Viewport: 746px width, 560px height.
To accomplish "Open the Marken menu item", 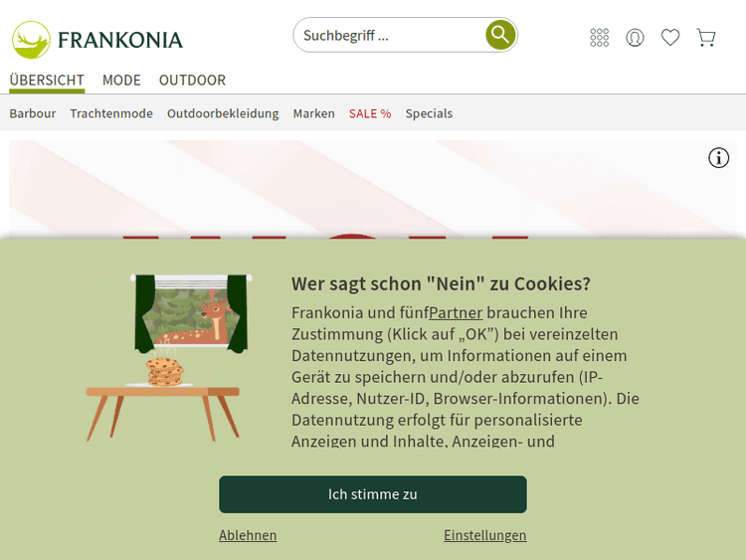I will [x=314, y=113].
